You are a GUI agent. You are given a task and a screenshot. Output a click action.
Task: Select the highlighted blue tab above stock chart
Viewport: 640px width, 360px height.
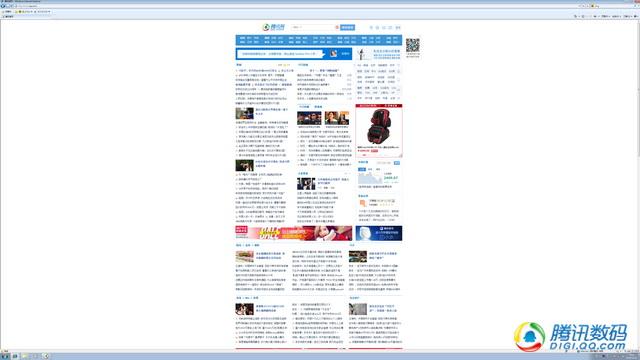[x=362, y=169]
